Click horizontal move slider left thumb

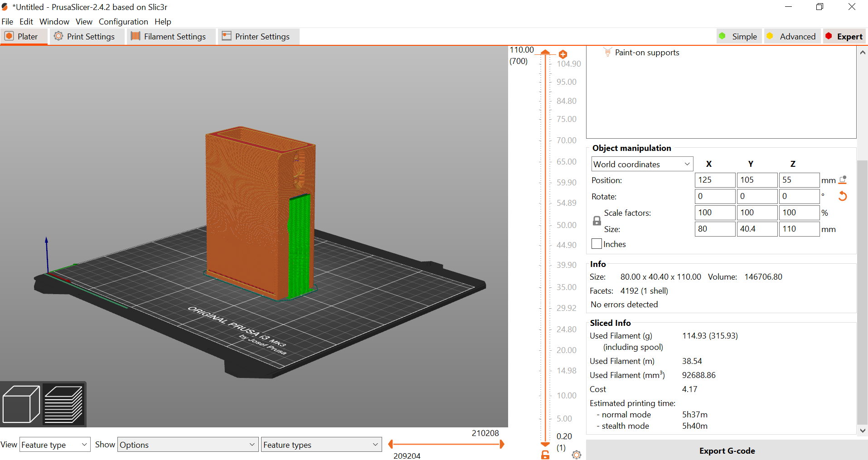point(390,444)
